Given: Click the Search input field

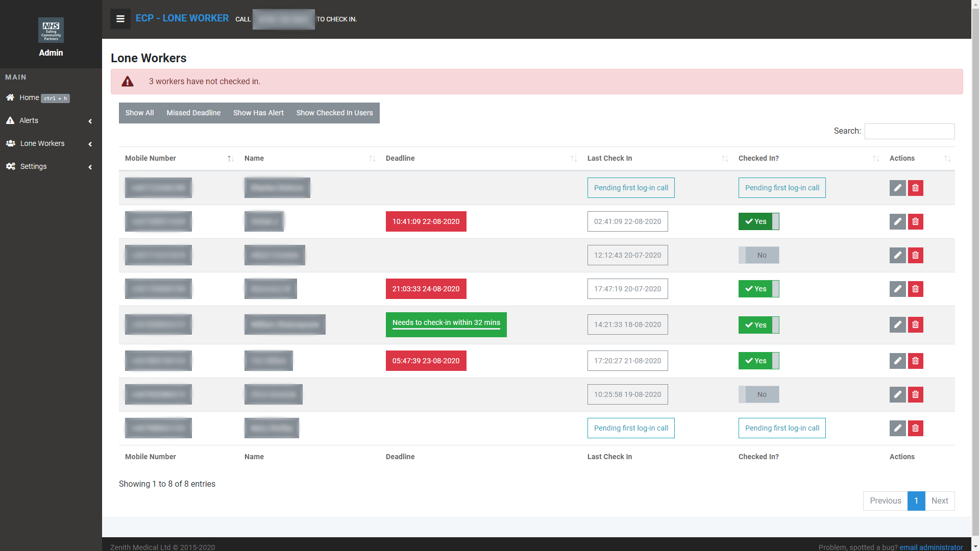Looking at the screenshot, I should click(909, 131).
